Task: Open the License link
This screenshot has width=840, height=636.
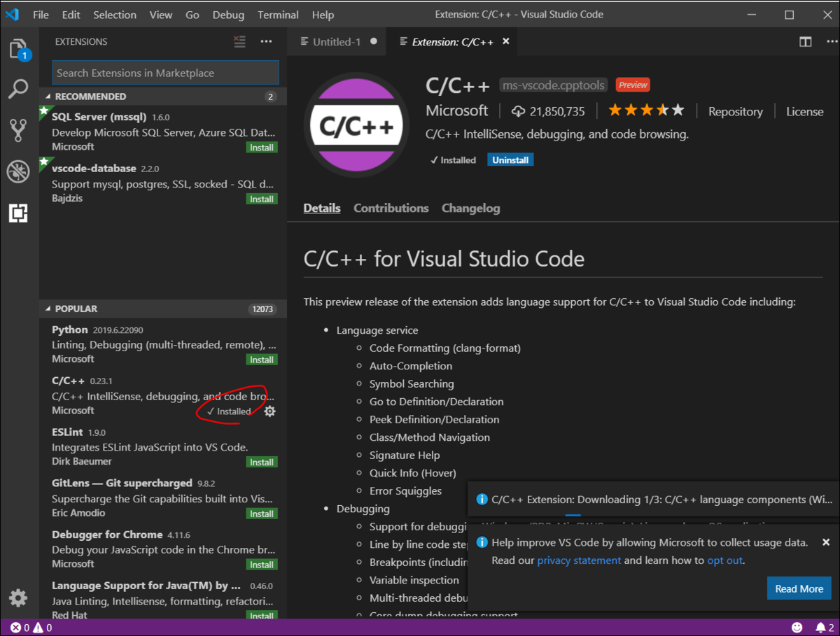Action: tap(804, 111)
